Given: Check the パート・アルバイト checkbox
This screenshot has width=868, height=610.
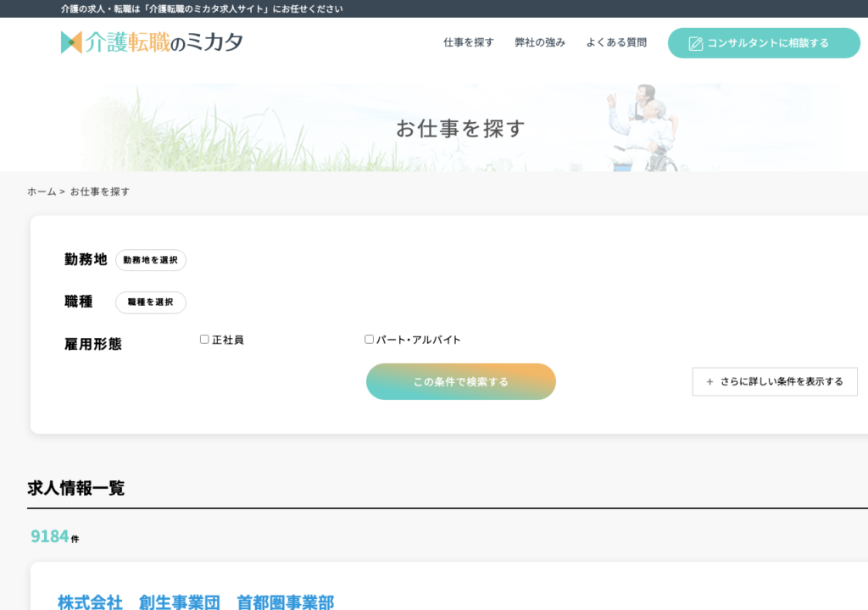Looking at the screenshot, I should [369, 340].
